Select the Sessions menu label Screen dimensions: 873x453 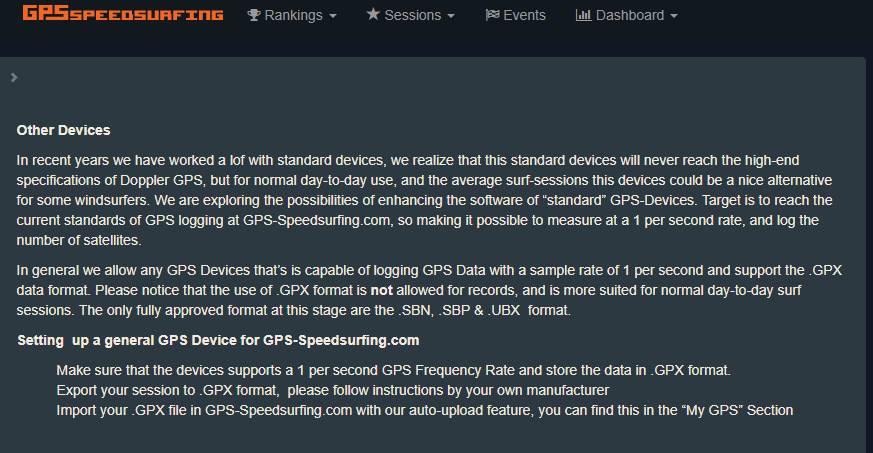(x=412, y=15)
